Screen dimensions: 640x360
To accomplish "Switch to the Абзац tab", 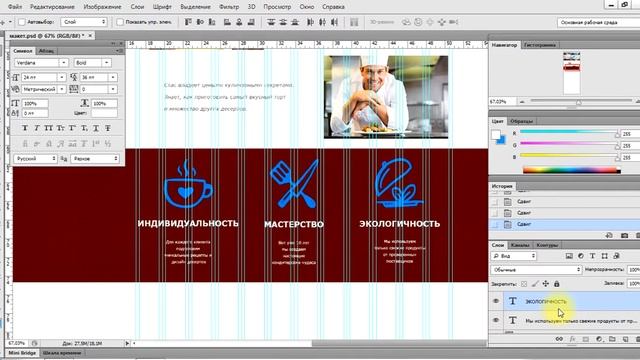I will click(46, 51).
